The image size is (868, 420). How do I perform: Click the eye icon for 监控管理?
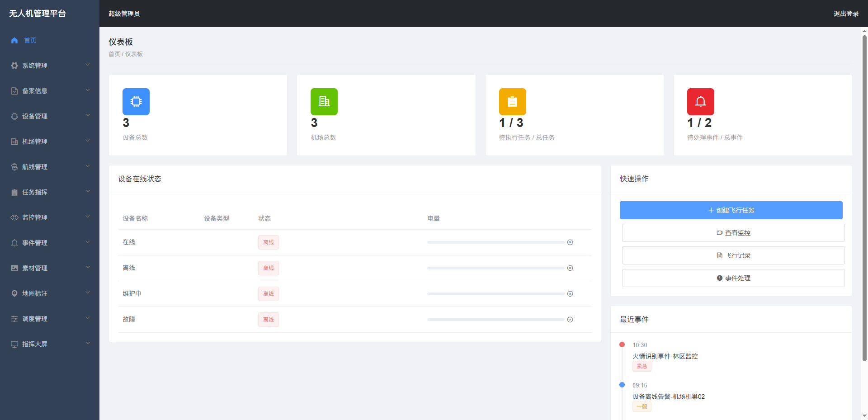tap(14, 218)
